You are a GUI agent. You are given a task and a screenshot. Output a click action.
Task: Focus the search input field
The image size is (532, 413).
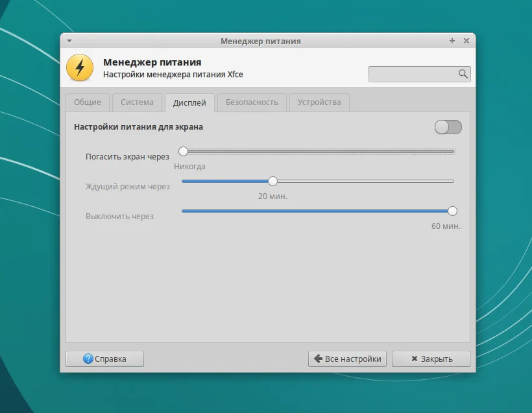[x=419, y=74]
